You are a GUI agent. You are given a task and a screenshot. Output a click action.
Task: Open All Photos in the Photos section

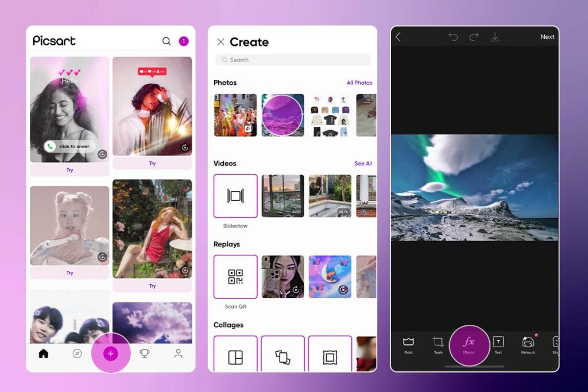tap(360, 83)
